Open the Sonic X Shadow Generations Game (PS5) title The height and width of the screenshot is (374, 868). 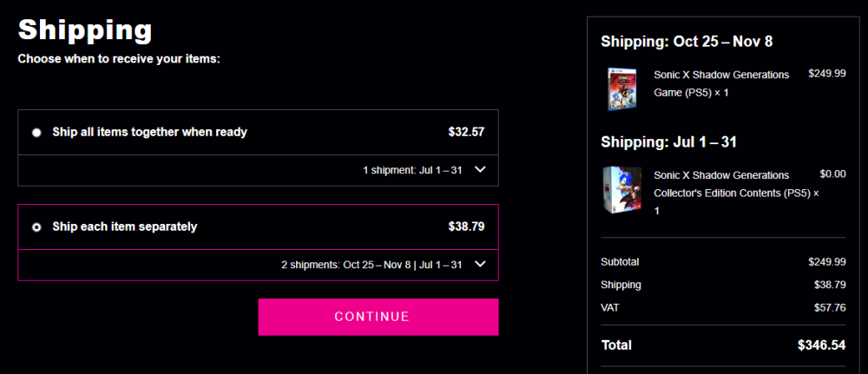coord(721,83)
